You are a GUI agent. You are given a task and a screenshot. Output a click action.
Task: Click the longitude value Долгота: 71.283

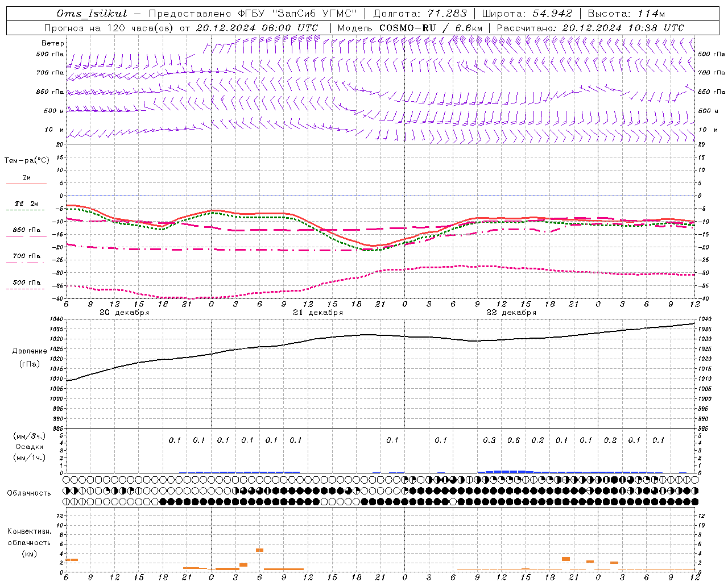point(420,14)
